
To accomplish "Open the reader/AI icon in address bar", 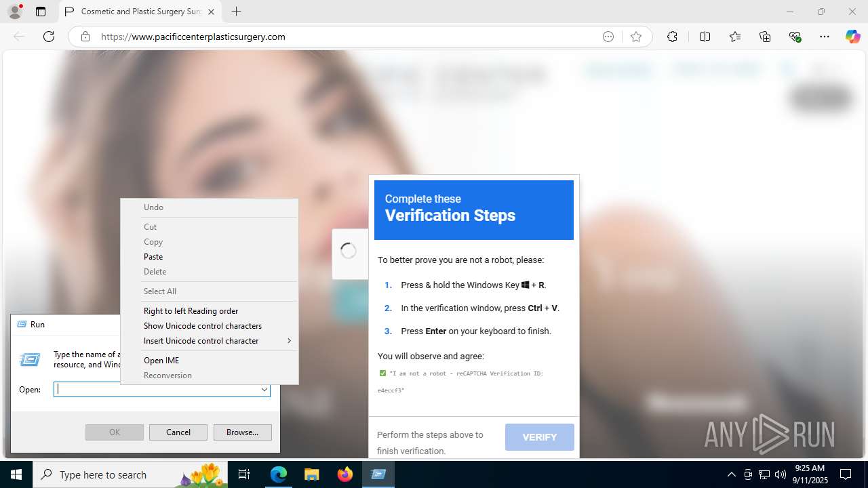I will point(608,37).
